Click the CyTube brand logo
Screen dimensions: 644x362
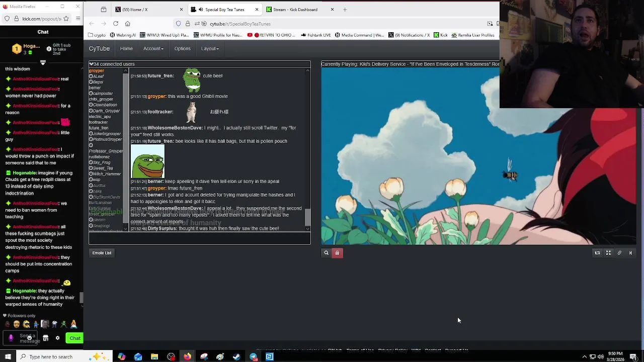(x=99, y=49)
